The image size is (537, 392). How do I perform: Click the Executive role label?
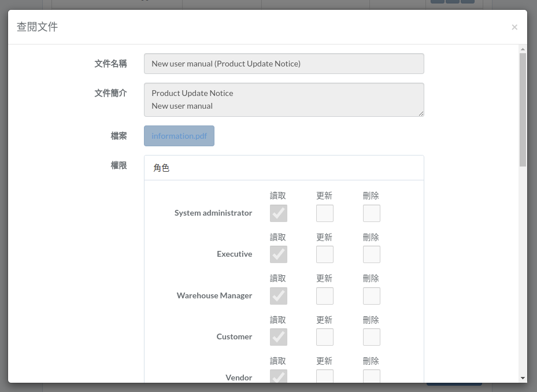coord(234,254)
